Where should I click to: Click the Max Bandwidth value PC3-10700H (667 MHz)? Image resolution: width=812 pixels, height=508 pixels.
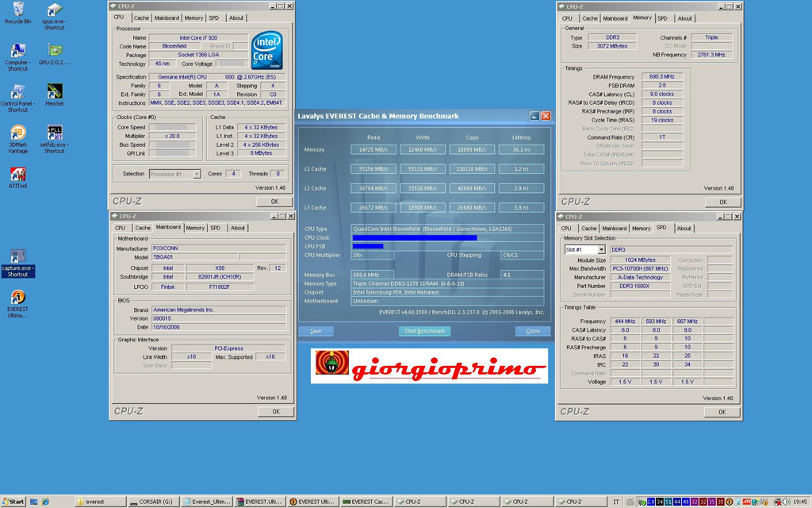pyautogui.click(x=641, y=269)
